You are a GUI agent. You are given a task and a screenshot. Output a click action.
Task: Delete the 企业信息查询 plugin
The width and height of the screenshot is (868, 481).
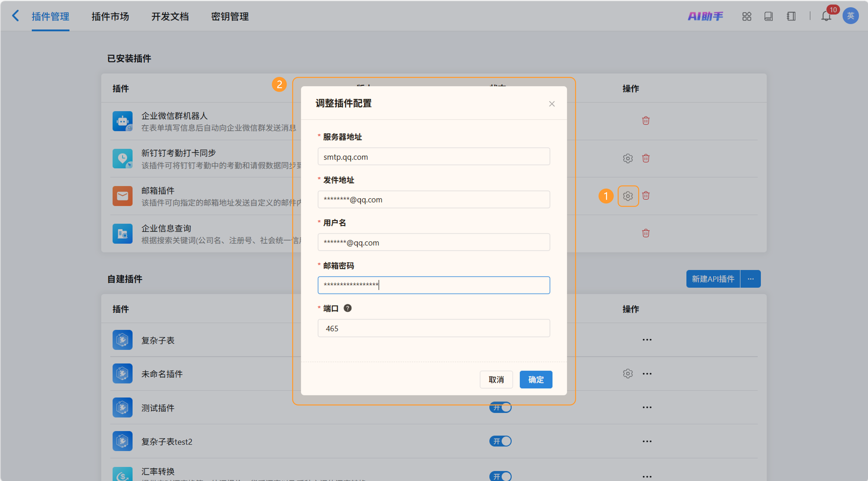(645, 233)
